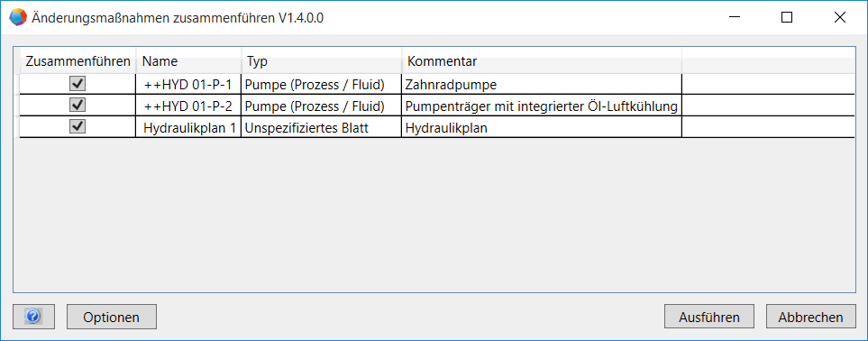
Task: Toggle the ++HYD 01-P-2 merge checkbox
Action: [x=78, y=105]
